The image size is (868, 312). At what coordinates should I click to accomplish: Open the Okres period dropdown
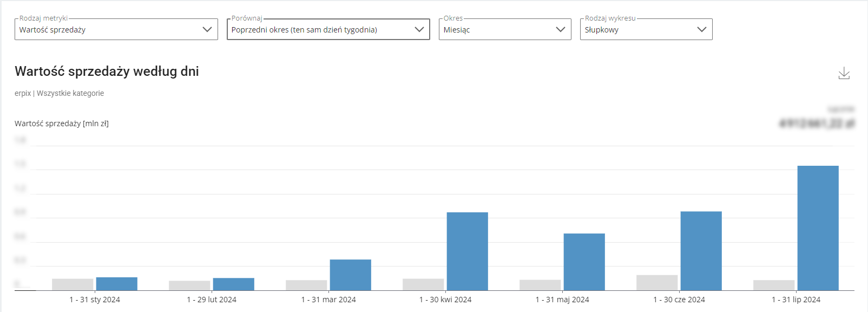pyautogui.click(x=505, y=29)
